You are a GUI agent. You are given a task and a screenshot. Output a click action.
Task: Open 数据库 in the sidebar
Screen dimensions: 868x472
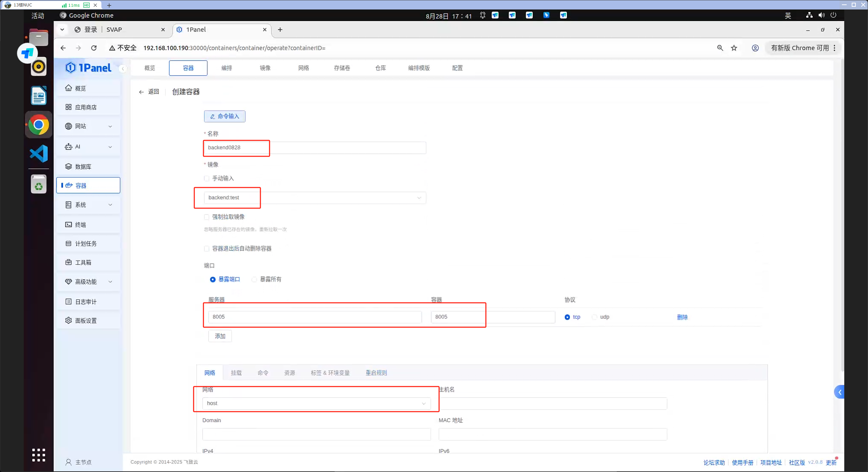pyautogui.click(x=83, y=166)
